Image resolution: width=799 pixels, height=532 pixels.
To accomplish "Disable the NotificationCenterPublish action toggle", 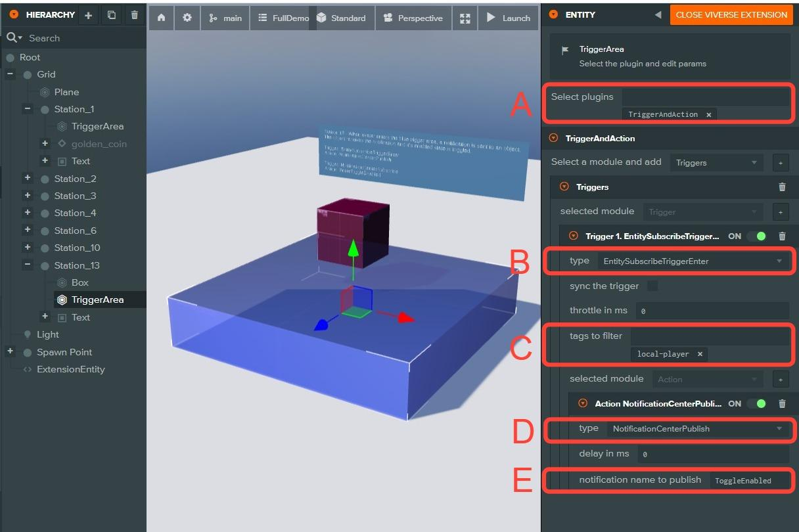I will pyautogui.click(x=756, y=404).
